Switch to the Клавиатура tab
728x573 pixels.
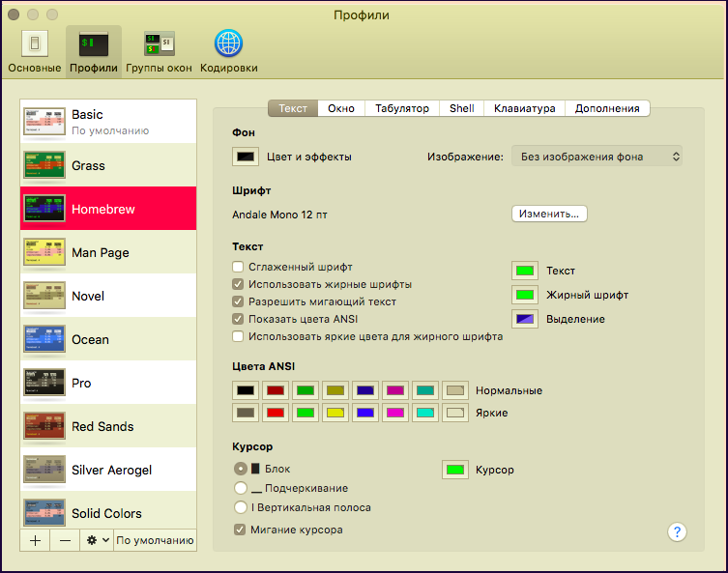(524, 108)
